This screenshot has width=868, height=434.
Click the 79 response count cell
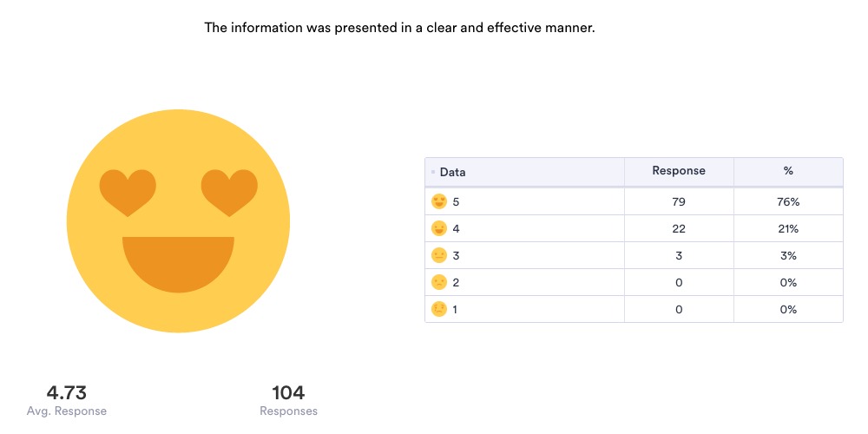click(x=679, y=202)
